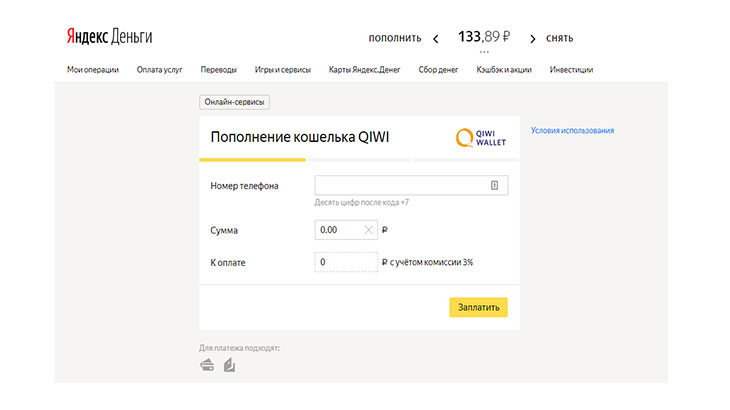Open the Яндекс Деньги logo home link
Screen dimensions: 730x410
click(x=109, y=36)
